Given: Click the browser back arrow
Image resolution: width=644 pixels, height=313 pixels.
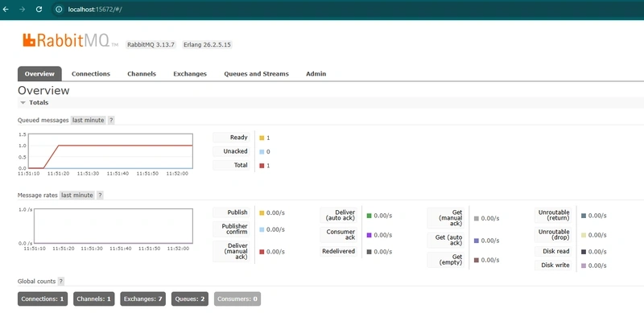Looking at the screenshot, I should click(6, 9).
